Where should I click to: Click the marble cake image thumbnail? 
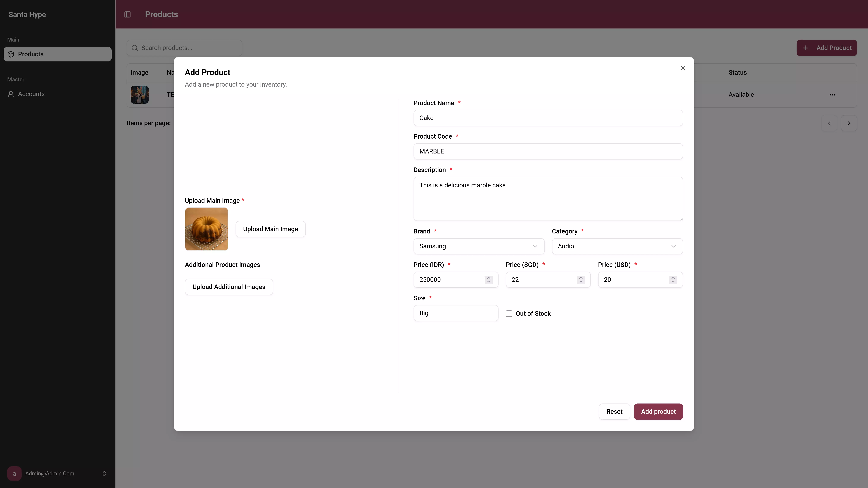coord(207,229)
